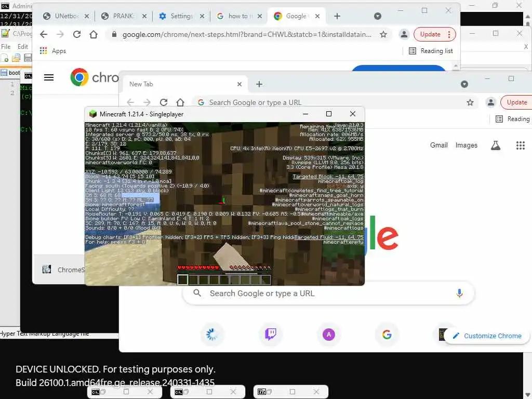Viewport: 532px width, 399px height.
Task: Open Edit menu in Notepad++ window
Action: coord(23,46)
